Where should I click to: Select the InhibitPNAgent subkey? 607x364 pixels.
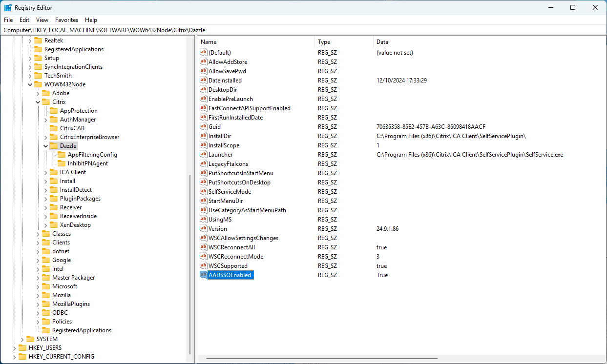pos(88,163)
